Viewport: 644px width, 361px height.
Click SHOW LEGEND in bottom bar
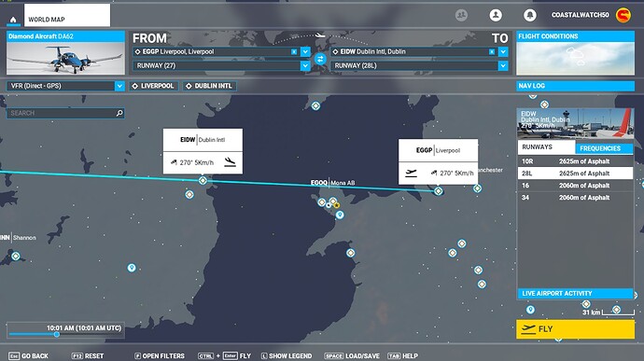click(287, 356)
